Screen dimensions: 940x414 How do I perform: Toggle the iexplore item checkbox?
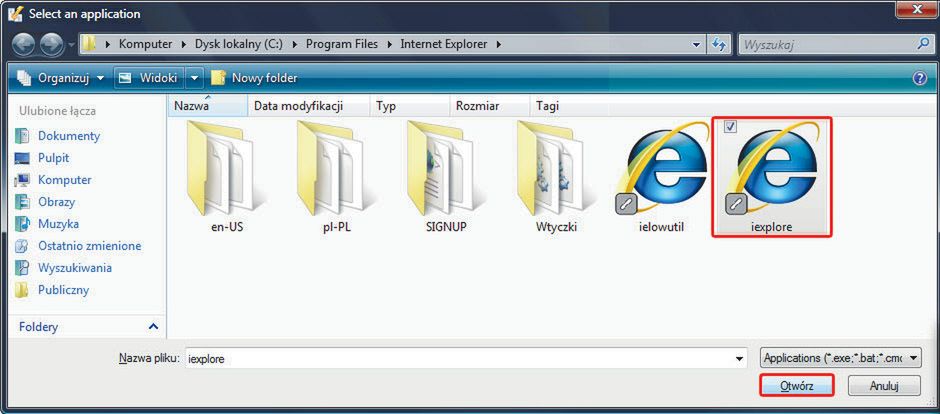pyautogui.click(x=730, y=126)
